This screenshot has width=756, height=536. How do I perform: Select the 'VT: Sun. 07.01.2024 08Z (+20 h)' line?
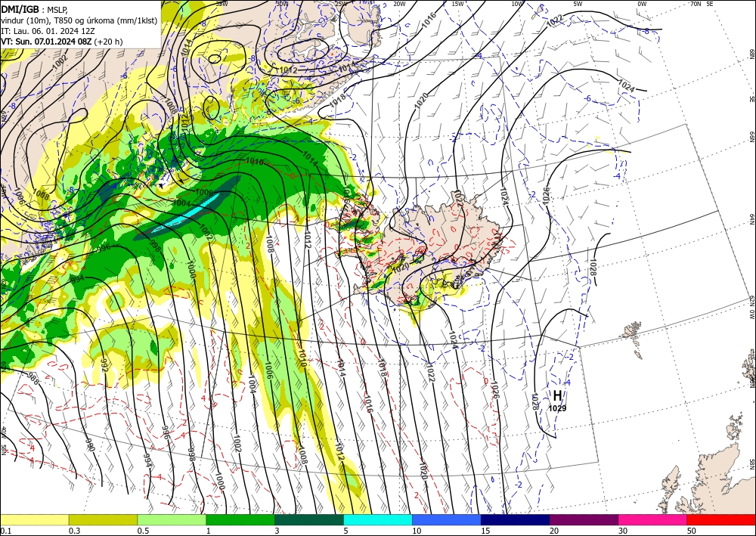tap(62, 42)
